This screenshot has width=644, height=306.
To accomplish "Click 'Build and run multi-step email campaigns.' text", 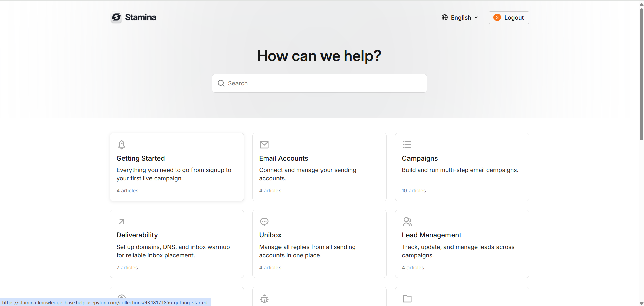I will 460,170.
